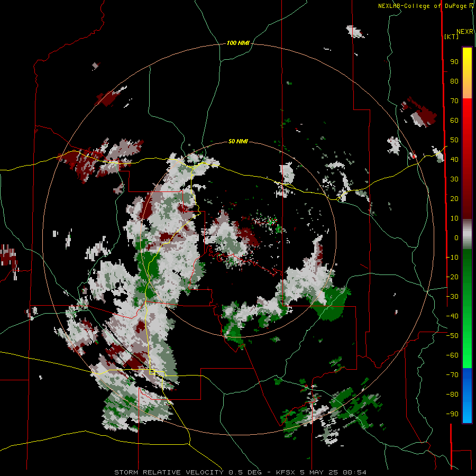
Task: Click the 60 value on velocity scale
Action: coord(454,121)
